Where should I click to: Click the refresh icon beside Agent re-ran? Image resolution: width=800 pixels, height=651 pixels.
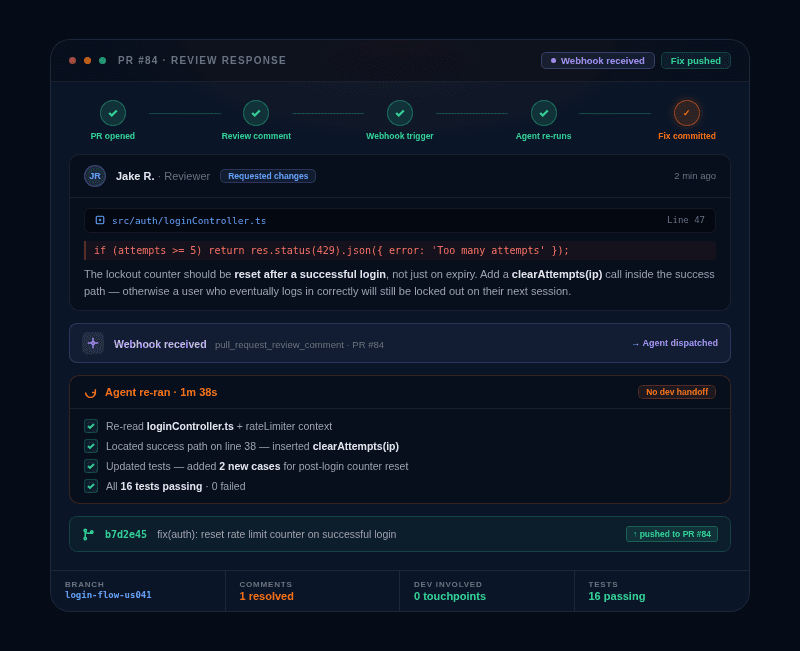(89, 392)
